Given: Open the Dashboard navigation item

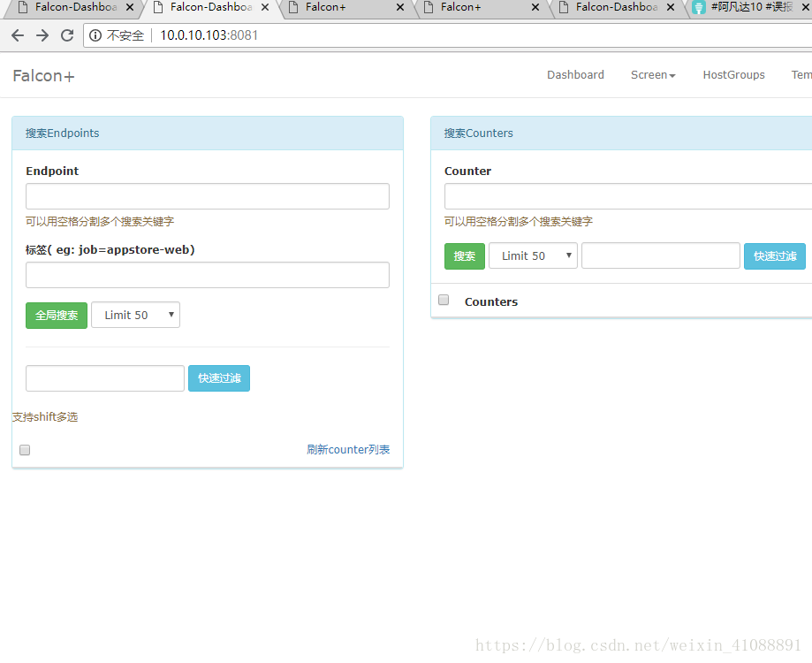Looking at the screenshot, I should pos(575,74).
